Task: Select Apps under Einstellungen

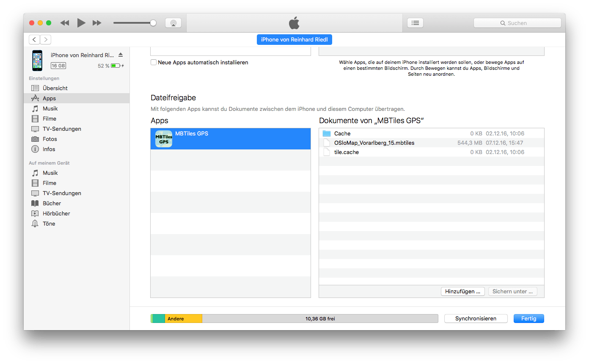Action: (x=77, y=98)
